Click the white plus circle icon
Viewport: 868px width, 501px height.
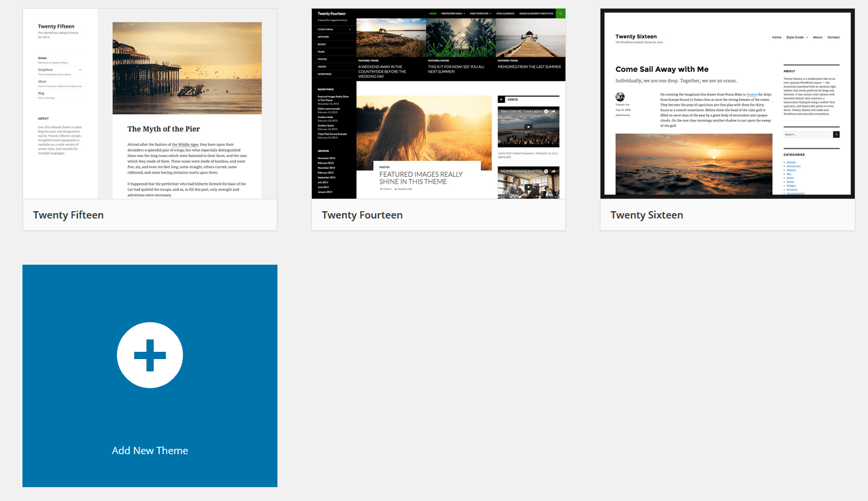pos(150,355)
